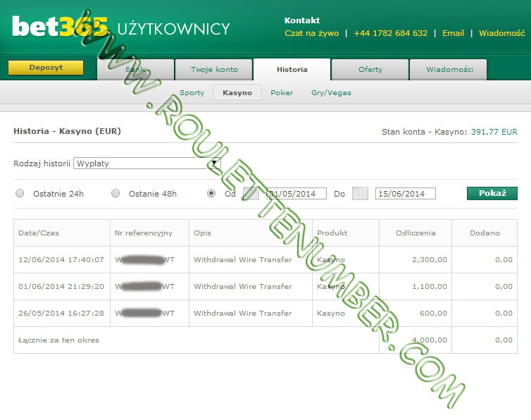
Task: Click the 2,300,00 withdrawal amount
Action: point(430,259)
